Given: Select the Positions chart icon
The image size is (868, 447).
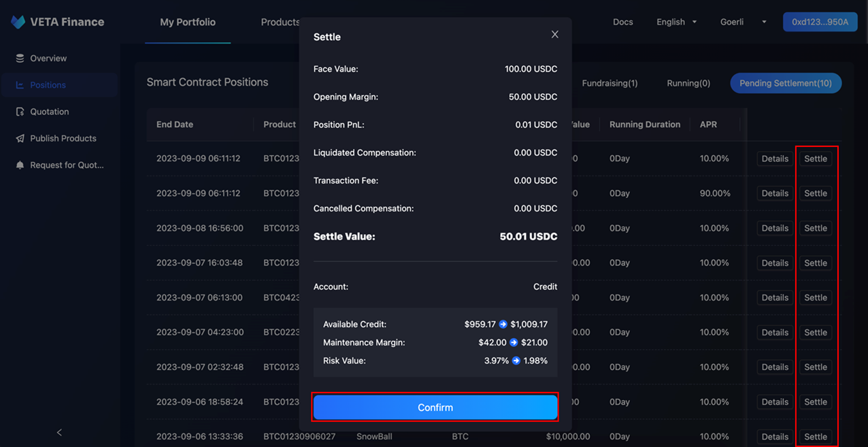Looking at the screenshot, I should click(x=20, y=85).
